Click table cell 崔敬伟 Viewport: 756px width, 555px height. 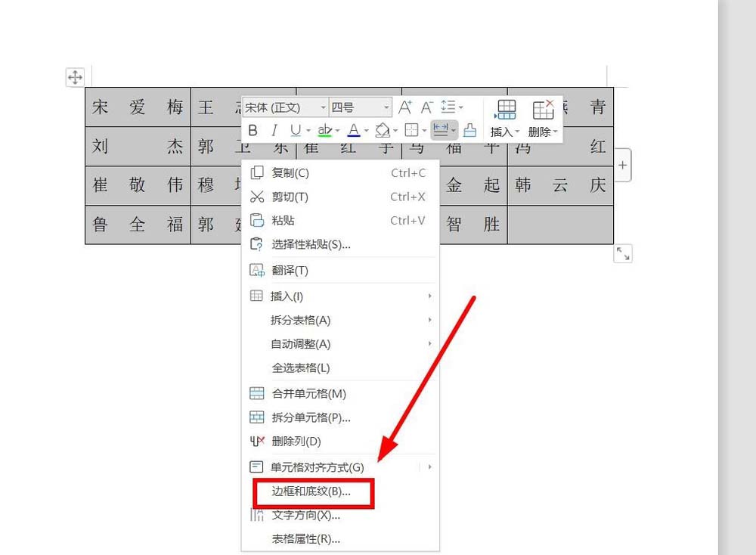coord(138,185)
